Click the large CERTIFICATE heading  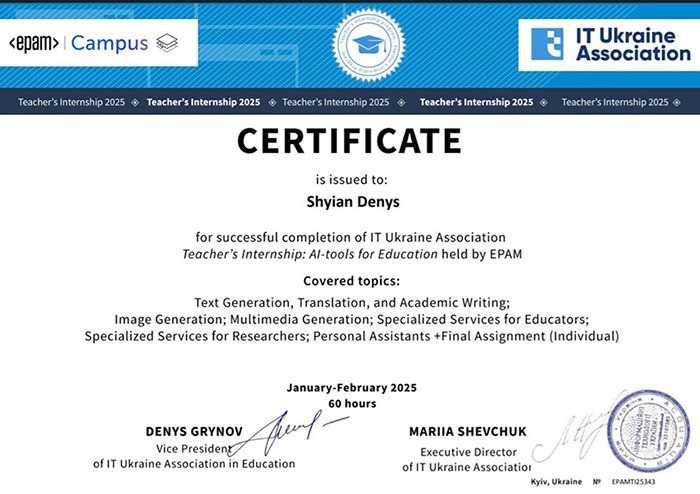[x=349, y=141]
